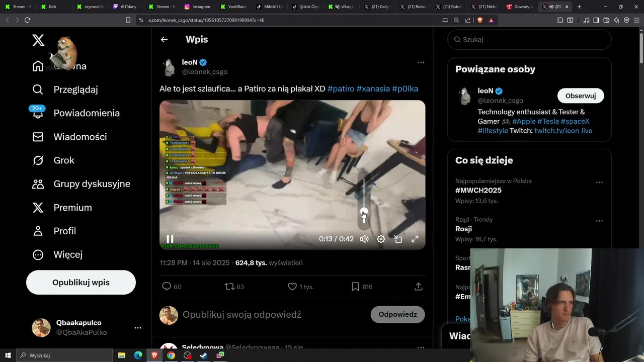Pause the video playback
Screen dimensions: 644x362
click(170, 239)
